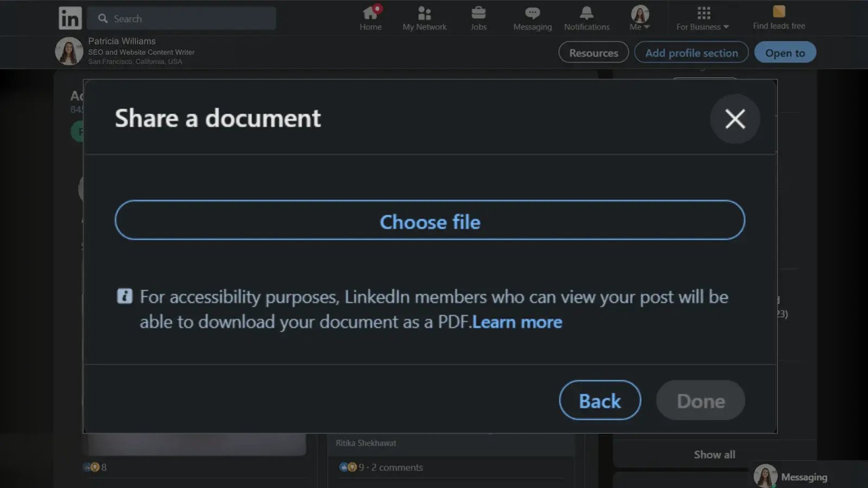The image size is (868, 488).
Task: Open the Learn more link
Action: 517,322
